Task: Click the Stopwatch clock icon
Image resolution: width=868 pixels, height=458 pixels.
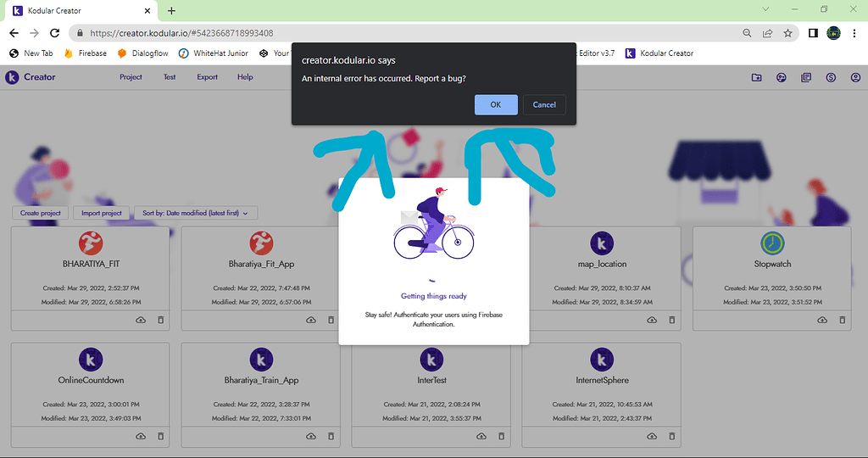Action: tap(772, 243)
